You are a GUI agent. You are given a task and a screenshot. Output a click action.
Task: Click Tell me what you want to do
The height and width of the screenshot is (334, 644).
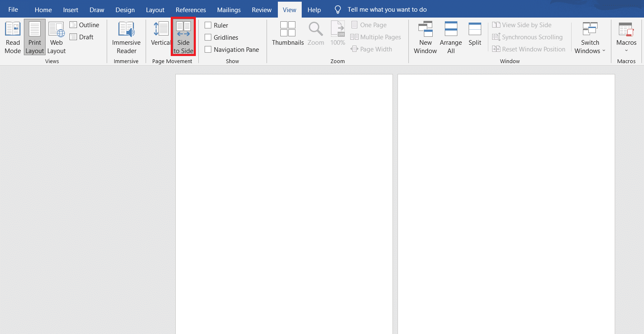(x=387, y=9)
